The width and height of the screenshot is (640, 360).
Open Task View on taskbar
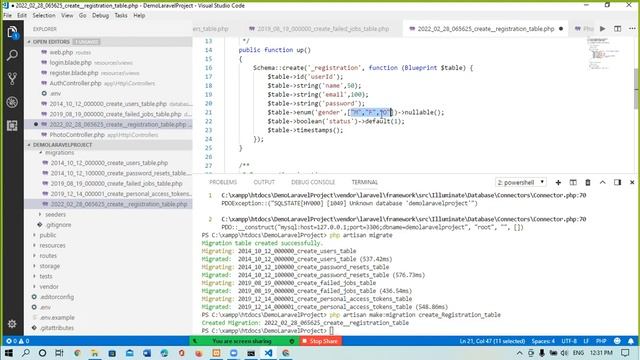(x=59, y=353)
